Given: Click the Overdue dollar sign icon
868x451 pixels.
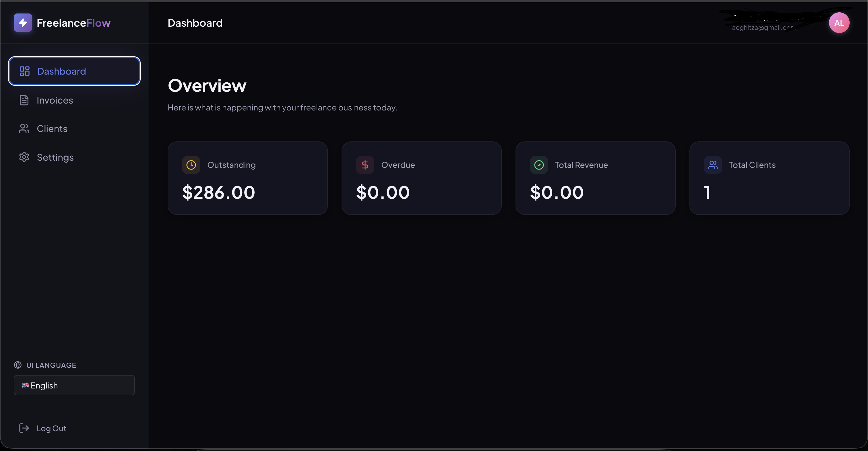Looking at the screenshot, I should [x=365, y=165].
